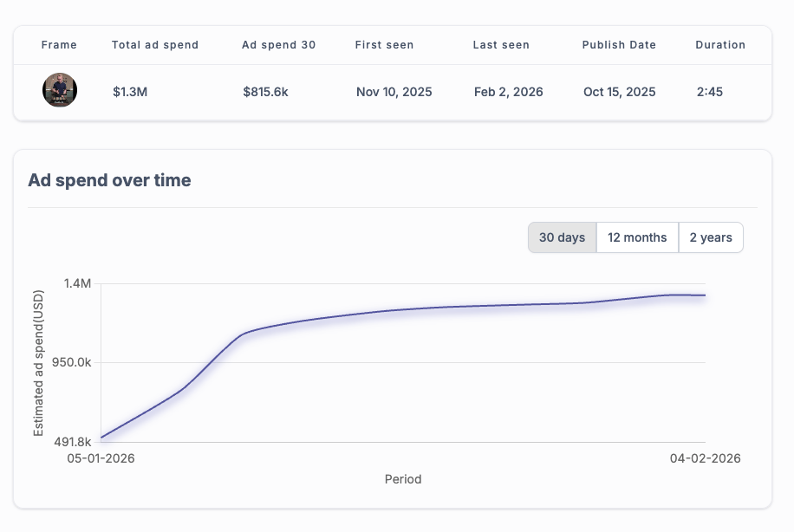Viewport: 794px width, 532px height.
Task: Click the Last seen column header
Action: pyautogui.click(x=501, y=45)
